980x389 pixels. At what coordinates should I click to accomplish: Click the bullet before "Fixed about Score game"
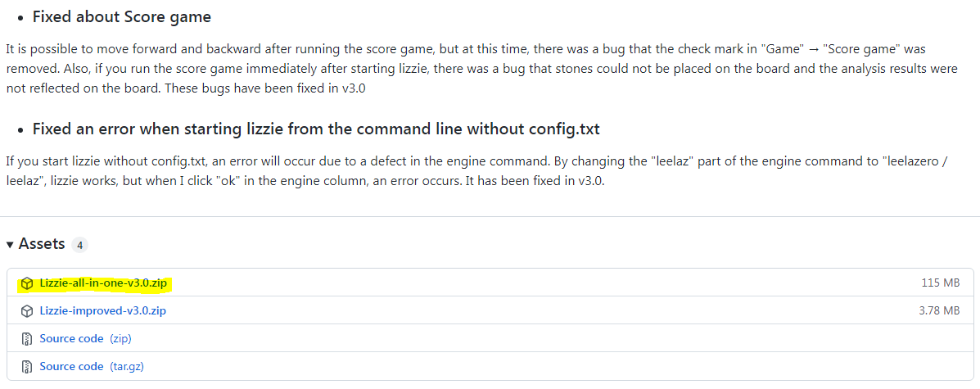pos(20,18)
